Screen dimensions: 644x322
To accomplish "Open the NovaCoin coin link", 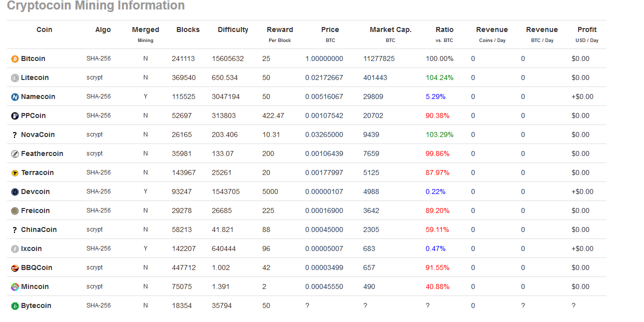I will tap(38, 134).
